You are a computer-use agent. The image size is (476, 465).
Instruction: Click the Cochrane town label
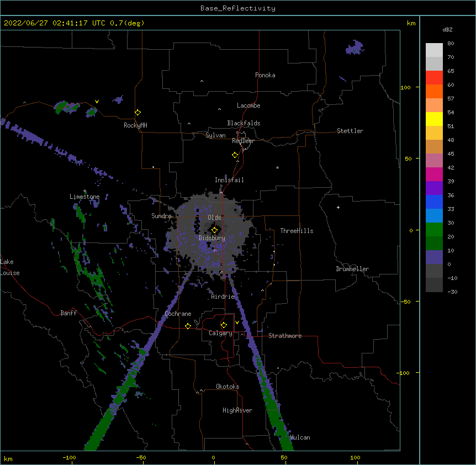(x=178, y=314)
